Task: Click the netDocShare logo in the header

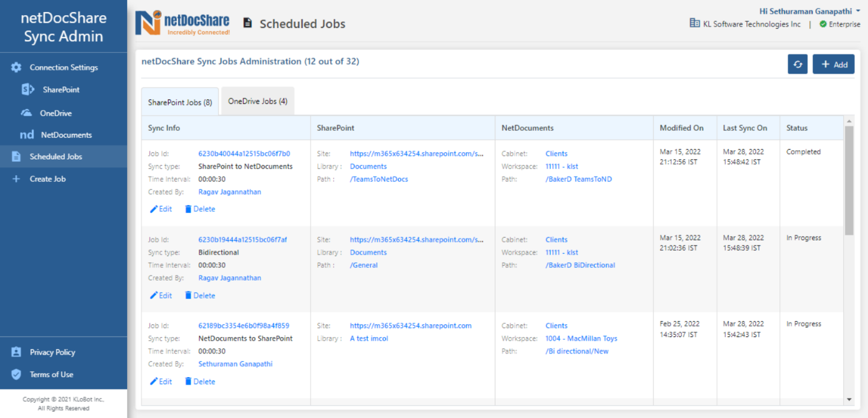Action: point(183,23)
